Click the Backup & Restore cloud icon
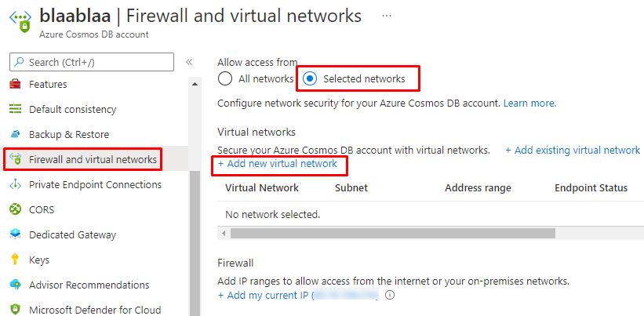The height and width of the screenshot is (316, 644). coord(15,134)
